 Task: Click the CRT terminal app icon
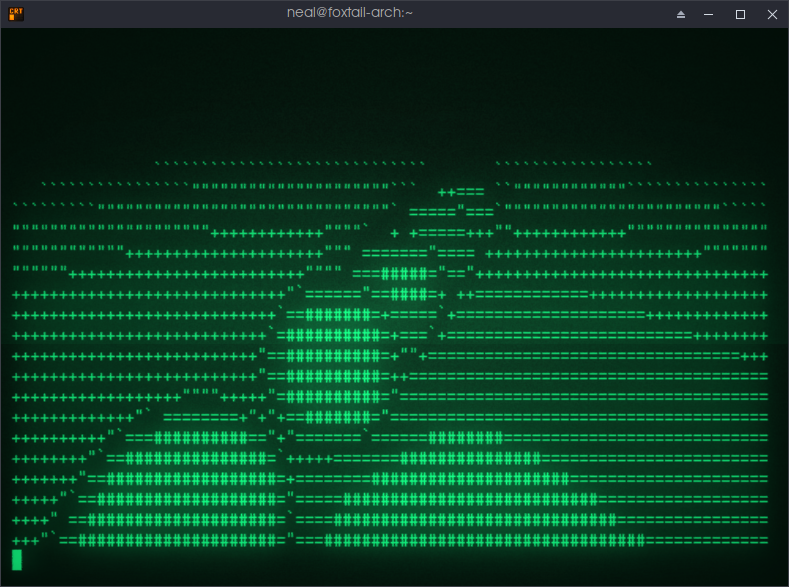tap(16, 14)
